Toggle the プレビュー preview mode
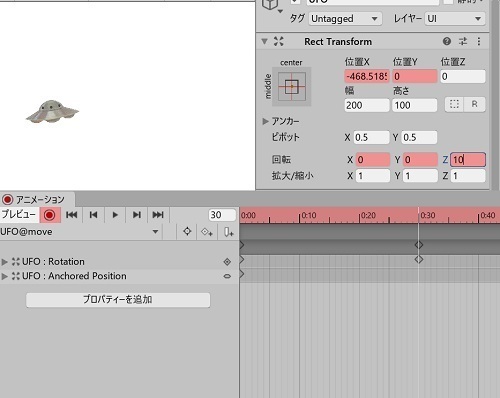This screenshot has width=500, height=398. [x=19, y=215]
